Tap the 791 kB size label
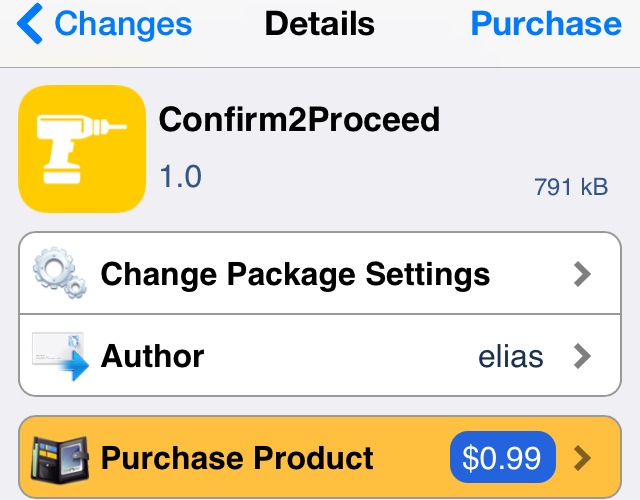Viewport: 640px width, 500px height. point(571,187)
